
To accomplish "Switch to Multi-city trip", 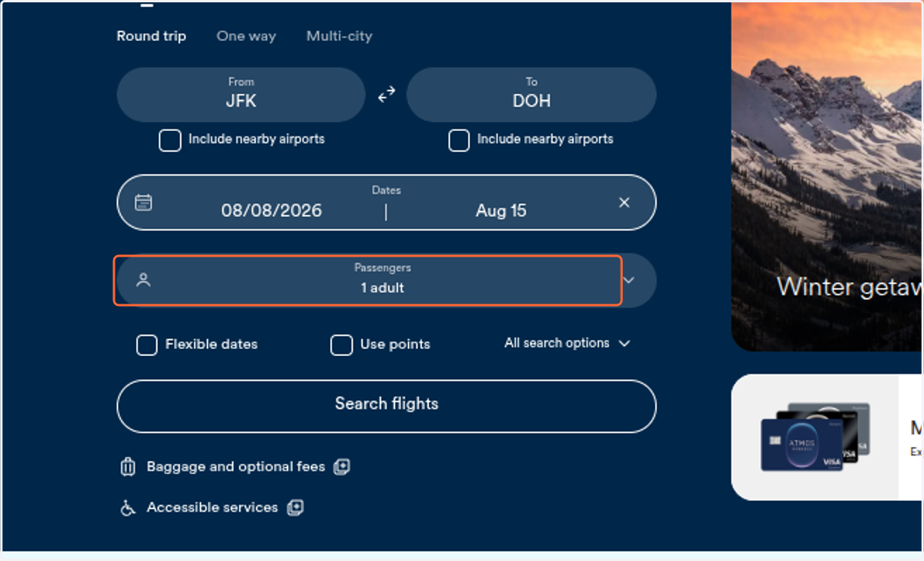I will (x=340, y=36).
